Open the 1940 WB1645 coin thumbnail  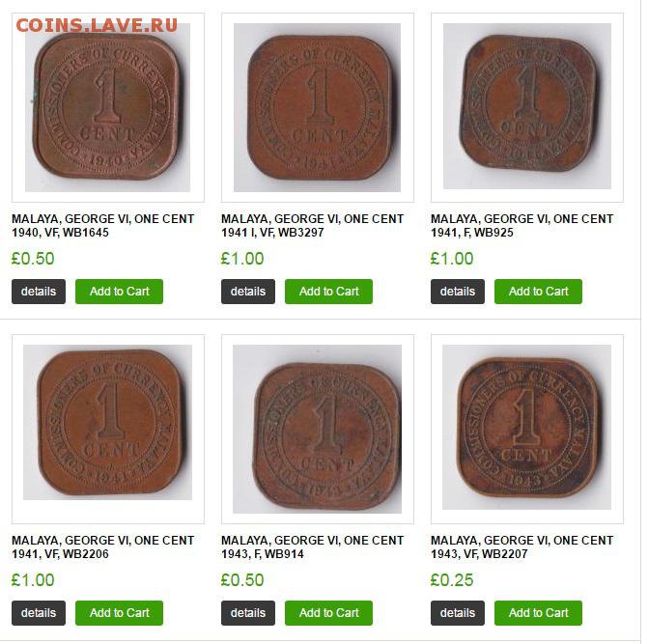pos(108,107)
